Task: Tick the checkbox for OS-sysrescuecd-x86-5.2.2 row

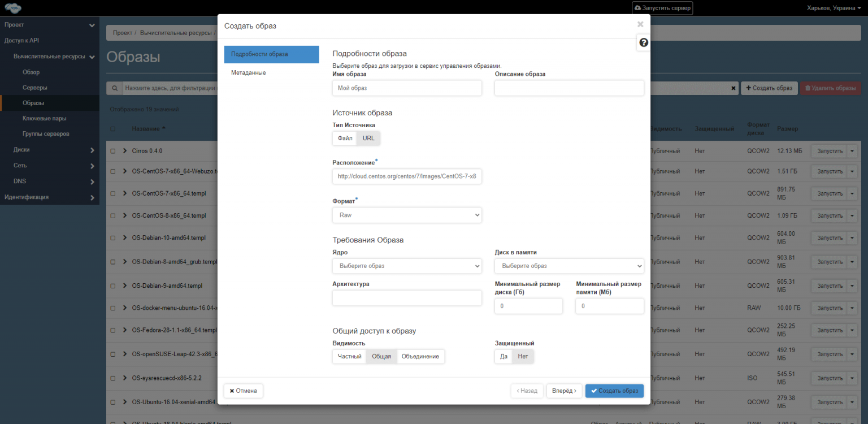Action: [112, 378]
